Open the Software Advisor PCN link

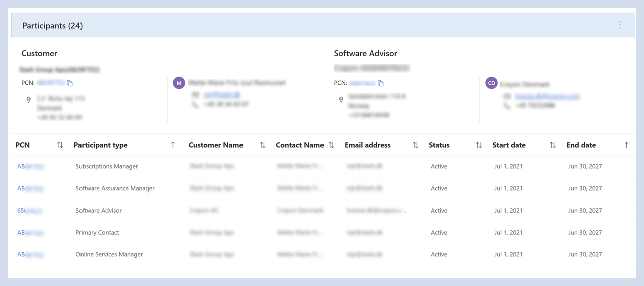click(362, 83)
